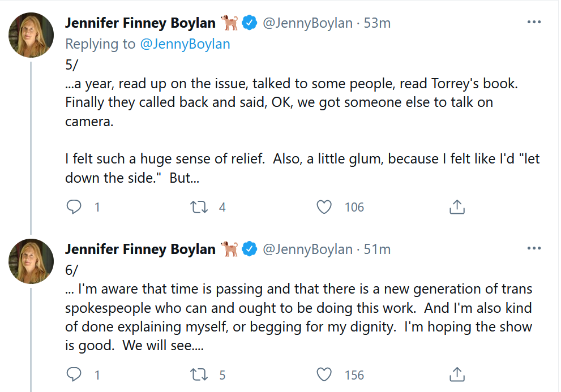This screenshot has width=561, height=392.
Task: Share the 5/ tweet
Action: tap(457, 207)
